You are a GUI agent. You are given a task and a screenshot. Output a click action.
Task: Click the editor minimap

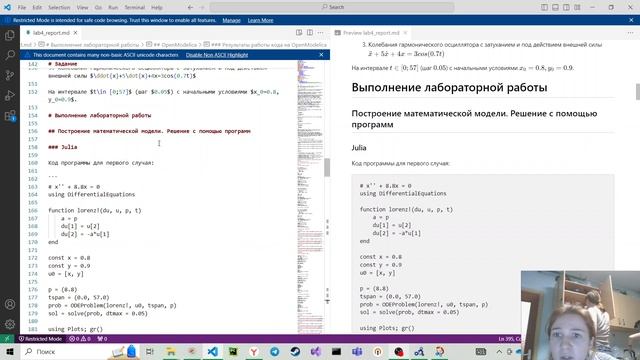[310, 196]
